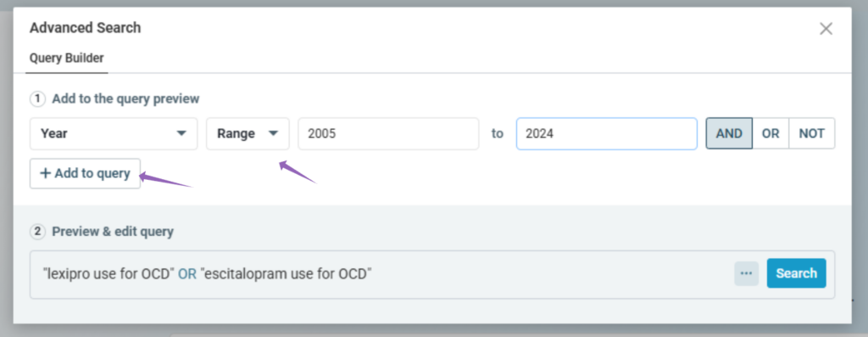Open the three-dots more options button
The image size is (868, 337).
pos(746,273)
